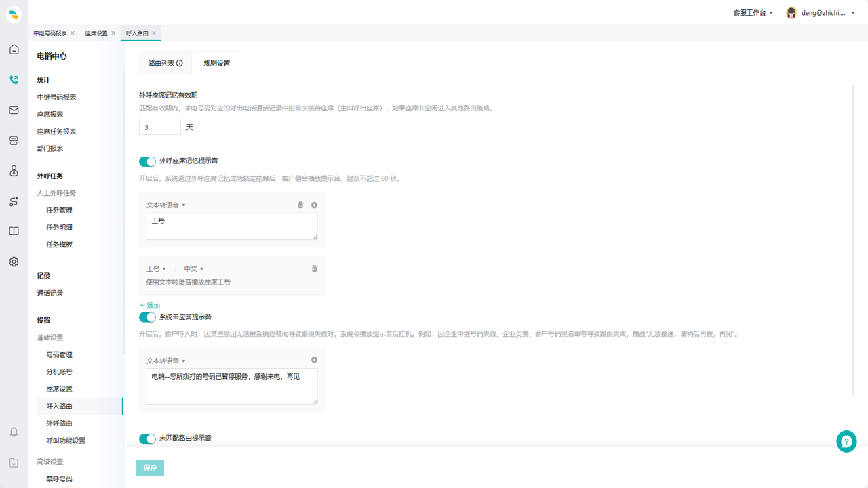This screenshot has height=488, width=868.
Task: Close the 中继号码报表 tab
Action: click(x=73, y=33)
